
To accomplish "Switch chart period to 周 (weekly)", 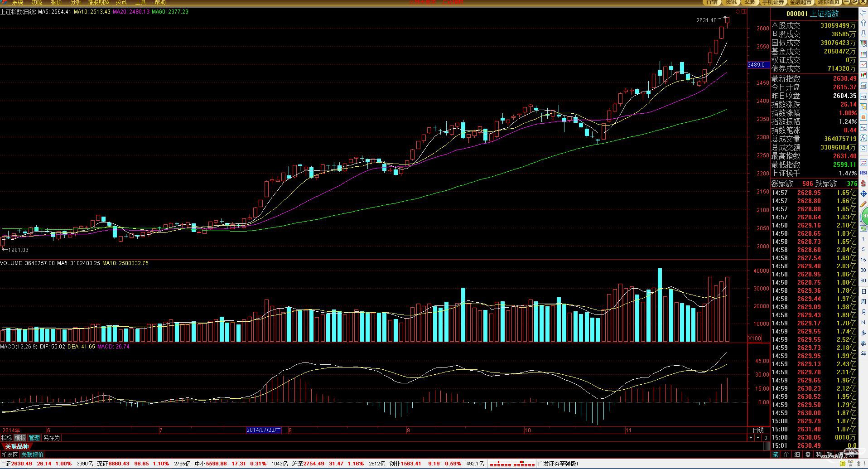I will [863, 302].
